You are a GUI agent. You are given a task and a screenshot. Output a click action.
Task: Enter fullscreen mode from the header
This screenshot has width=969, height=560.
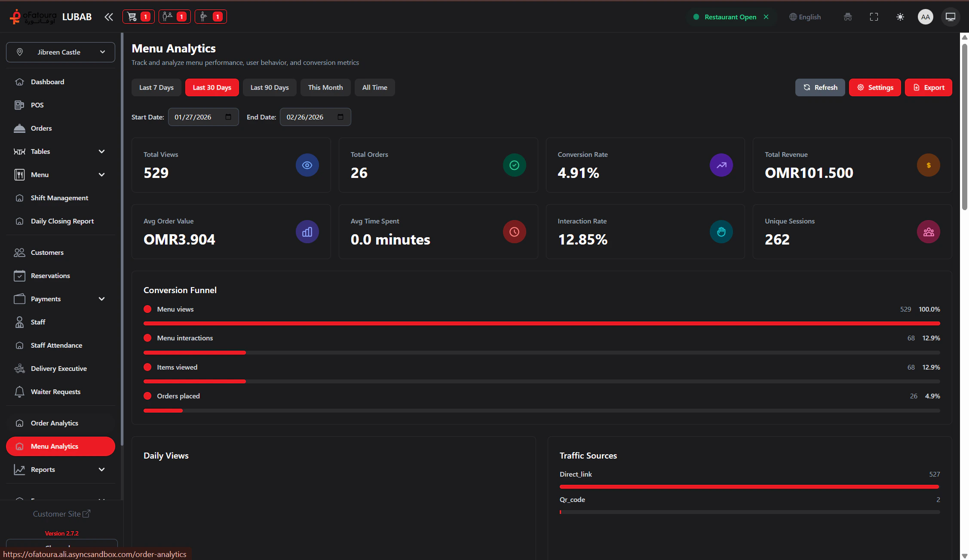point(874,17)
